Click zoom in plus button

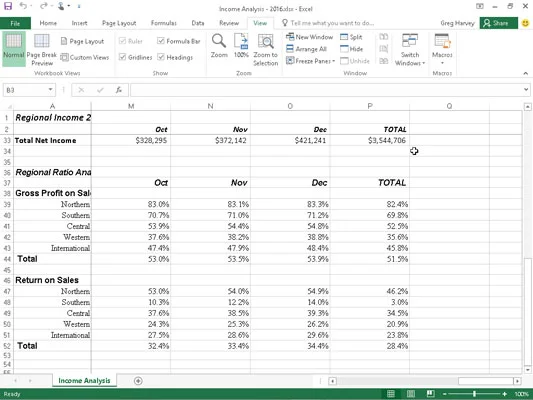click(x=504, y=394)
